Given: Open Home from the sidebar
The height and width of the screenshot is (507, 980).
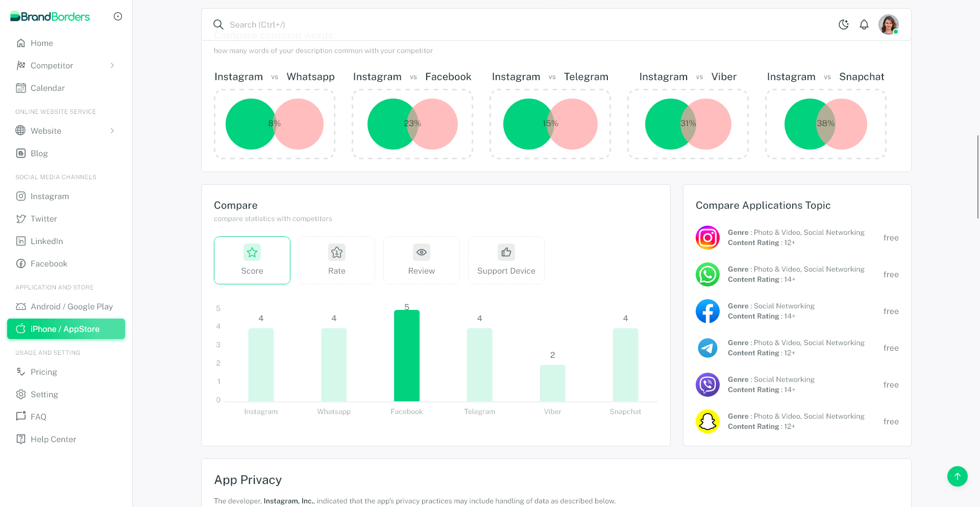Looking at the screenshot, I should (x=66, y=43).
